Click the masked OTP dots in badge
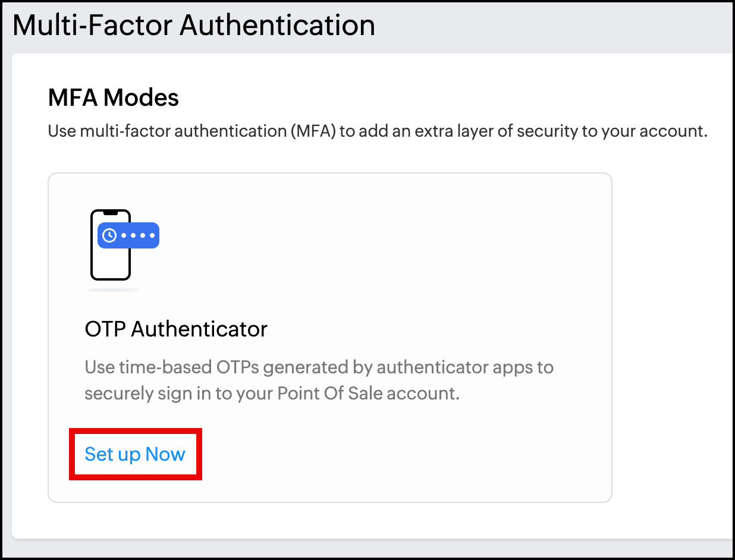 [138, 235]
